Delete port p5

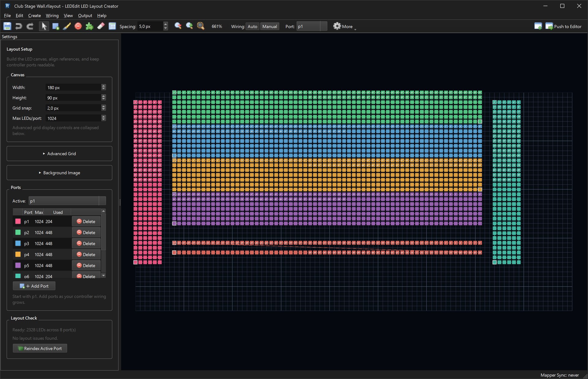click(86, 265)
